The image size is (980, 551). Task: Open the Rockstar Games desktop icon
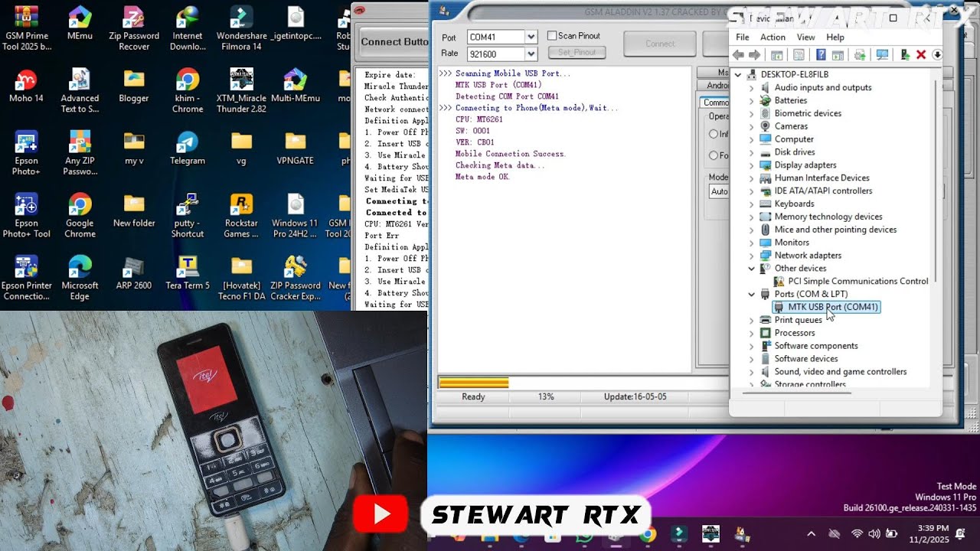pos(241,216)
